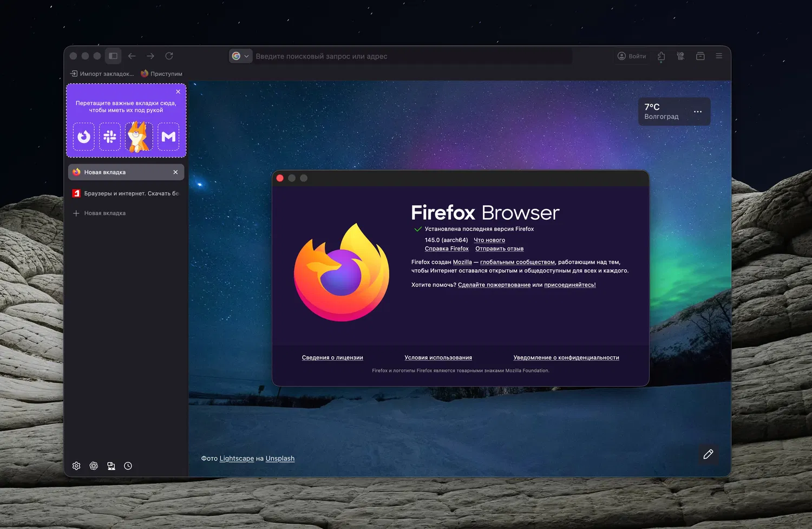Open the box-shaped toolbar icon beside the menu
812x529 pixels.
(x=700, y=56)
